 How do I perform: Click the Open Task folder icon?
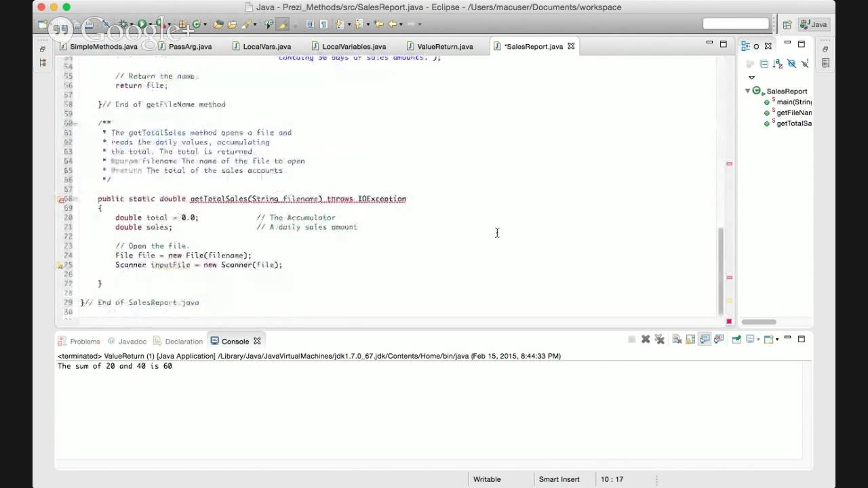coord(232,24)
